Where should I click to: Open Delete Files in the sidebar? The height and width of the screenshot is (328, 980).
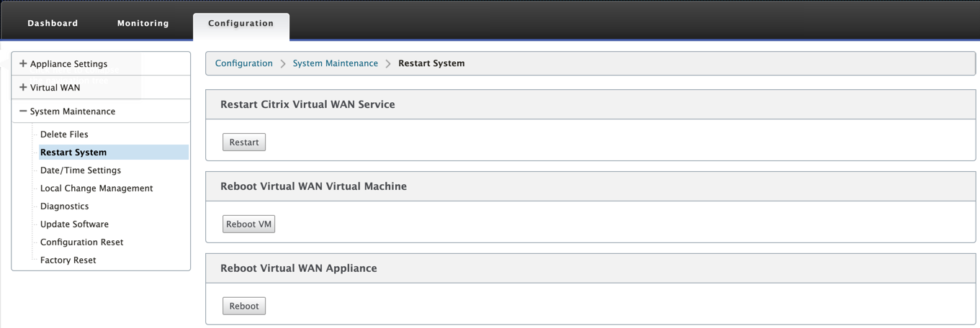coord(64,135)
